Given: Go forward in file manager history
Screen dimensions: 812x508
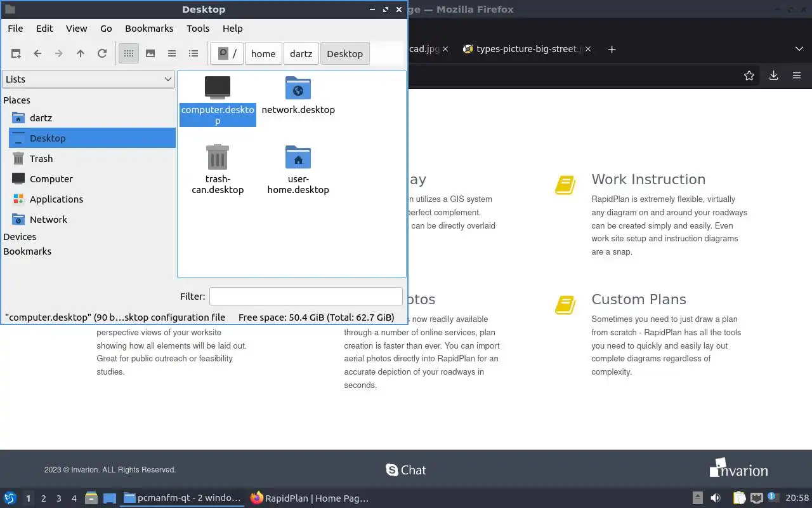Looking at the screenshot, I should tap(59, 54).
